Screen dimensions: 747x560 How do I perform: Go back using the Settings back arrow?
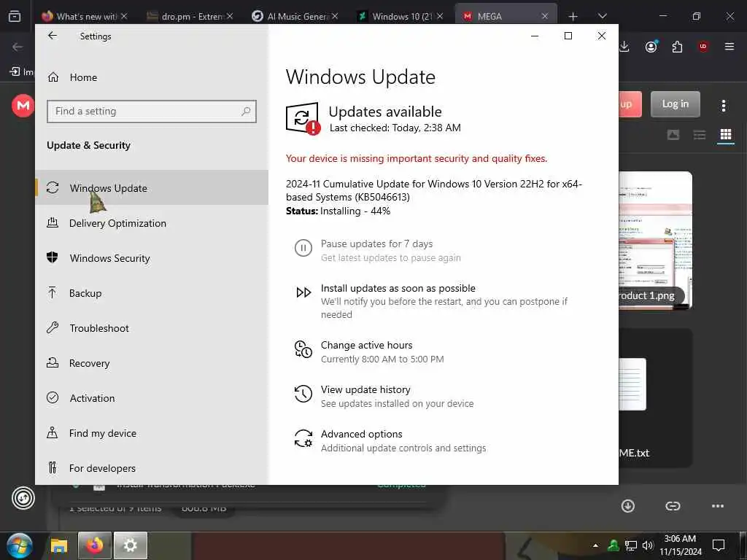(x=53, y=36)
